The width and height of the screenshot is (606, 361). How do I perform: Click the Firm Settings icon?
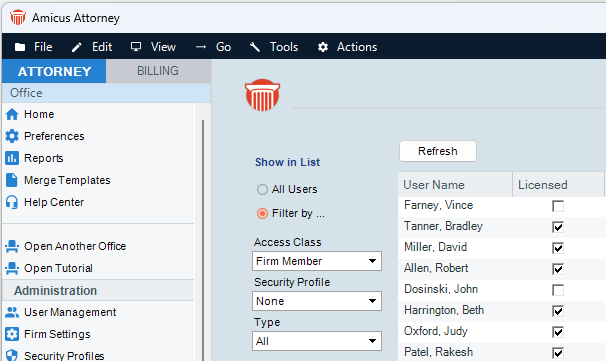point(12,334)
